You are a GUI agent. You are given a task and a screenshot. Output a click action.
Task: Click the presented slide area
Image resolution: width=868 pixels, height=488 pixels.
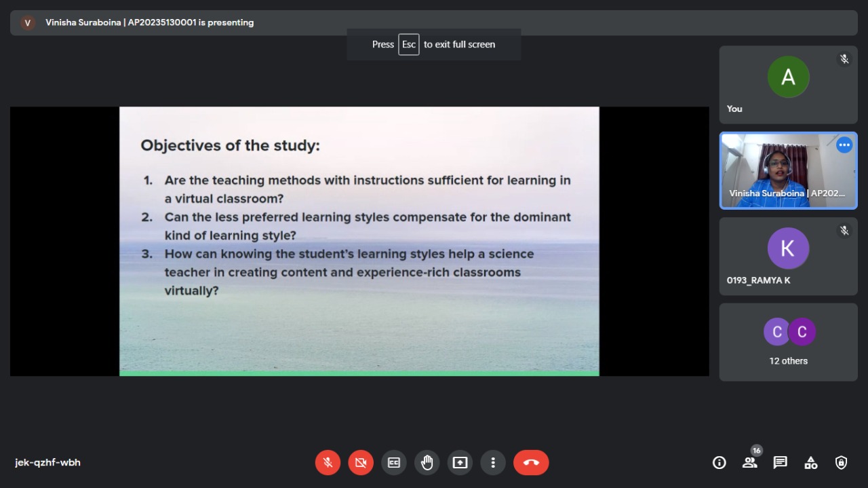point(359,241)
